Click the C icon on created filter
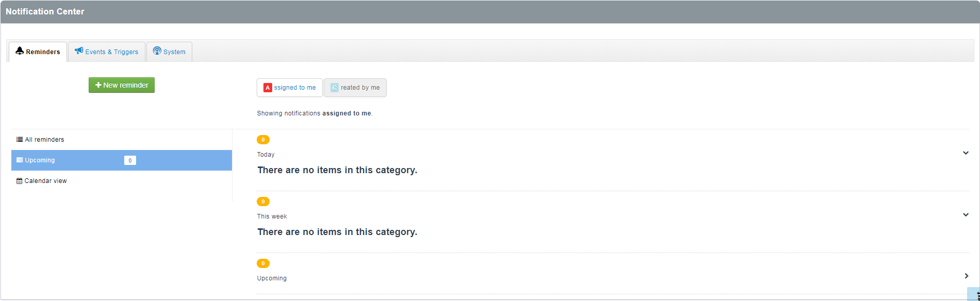980x301 pixels. click(335, 88)
